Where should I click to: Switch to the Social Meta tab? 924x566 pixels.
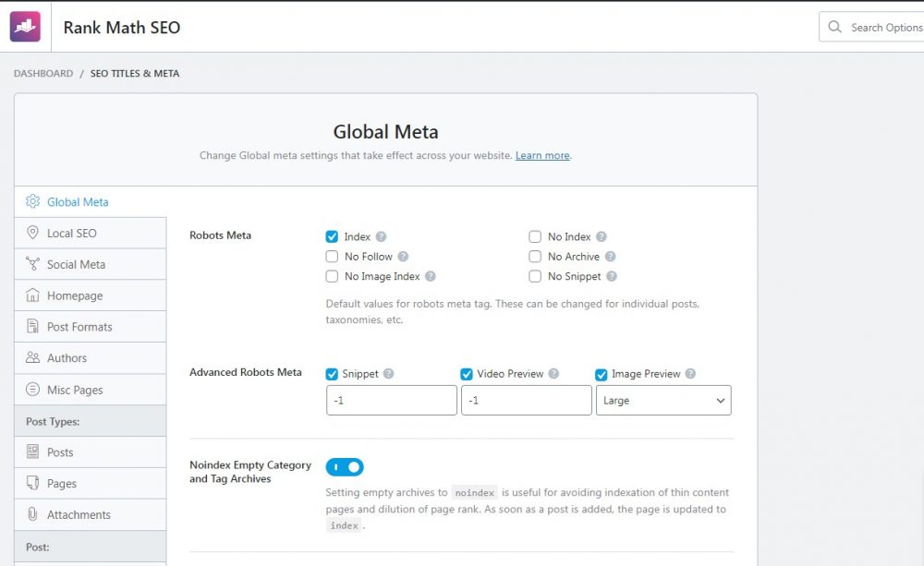[x=76, y=264]
